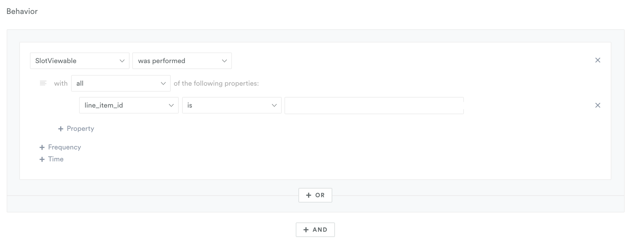Image resolution: width=644 pixels, height=249 pixels.
Task: Delete the line_item_id property row
Action: [597, 105]
